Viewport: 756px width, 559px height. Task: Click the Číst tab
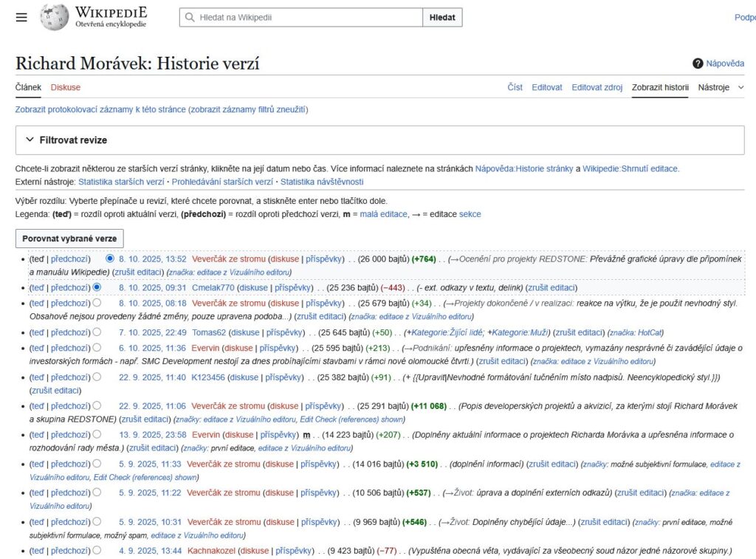[x=515, y=87]
